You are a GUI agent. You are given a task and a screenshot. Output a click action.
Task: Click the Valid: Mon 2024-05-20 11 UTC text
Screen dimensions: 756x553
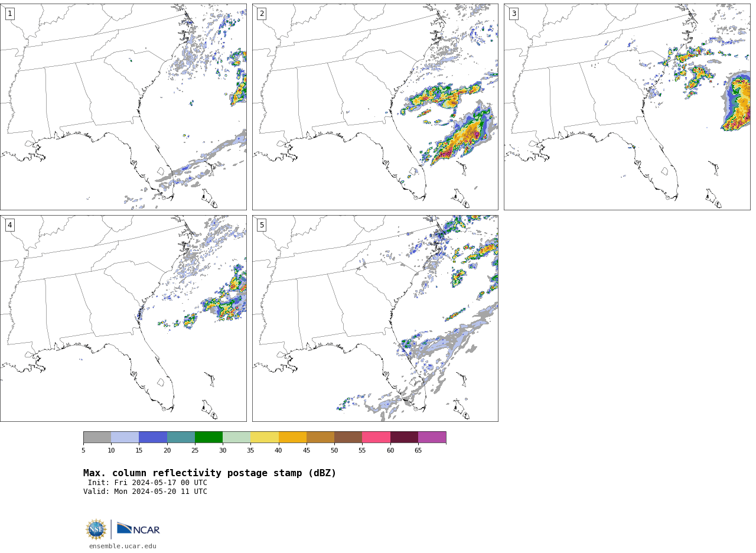click(x=145, y=492)
